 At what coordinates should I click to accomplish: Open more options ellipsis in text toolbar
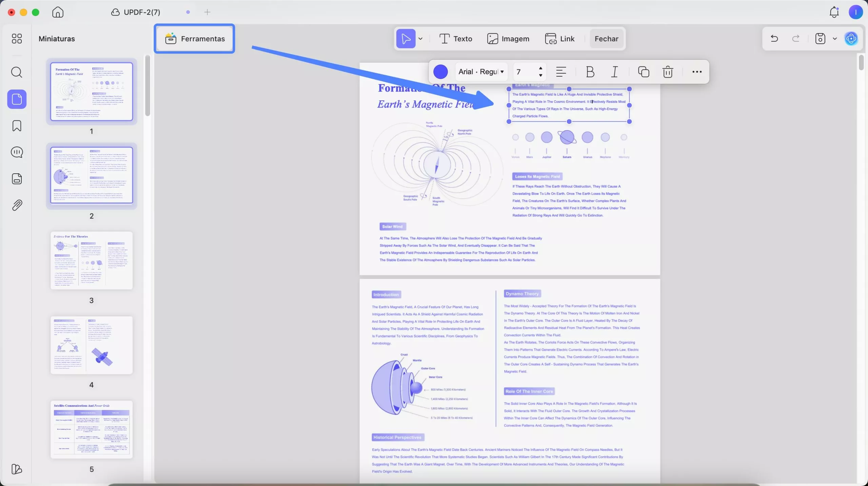[x=697, y=72]
